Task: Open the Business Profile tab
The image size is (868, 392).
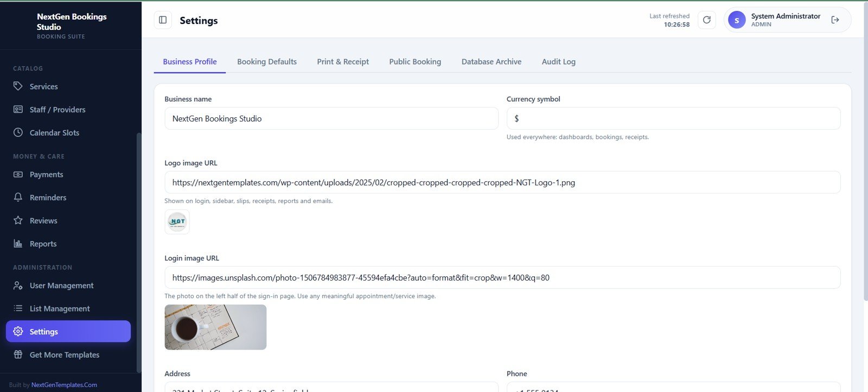Action: [x=190, y=62]
